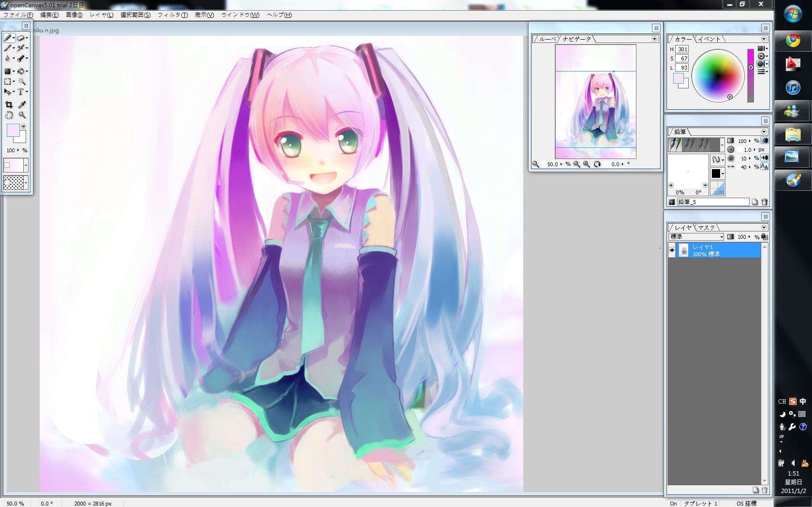The height and width of the screenshot is (507, 812).
Task: Click the foreground color swatch in toolbox
Action: (x=13, y=130)
